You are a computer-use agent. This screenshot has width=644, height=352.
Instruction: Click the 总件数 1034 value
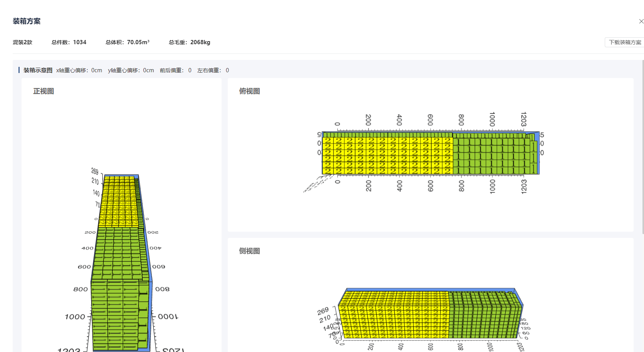[69, 42]
